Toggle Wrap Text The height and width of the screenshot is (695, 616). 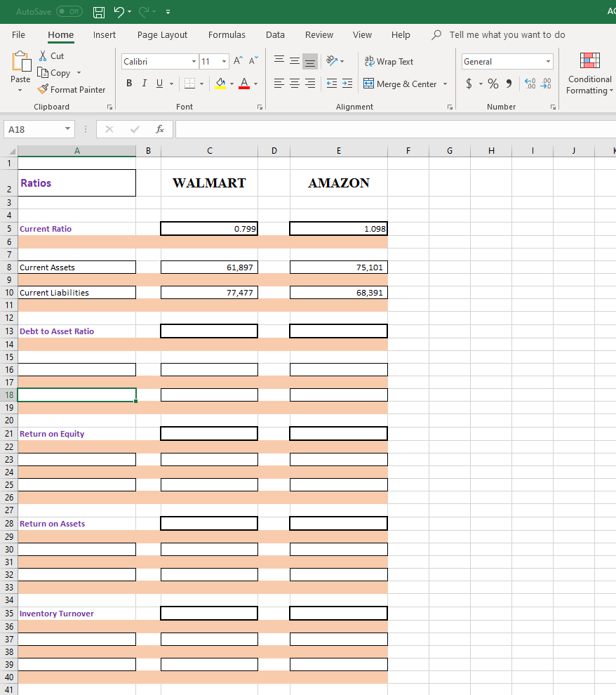pos(389,61)
